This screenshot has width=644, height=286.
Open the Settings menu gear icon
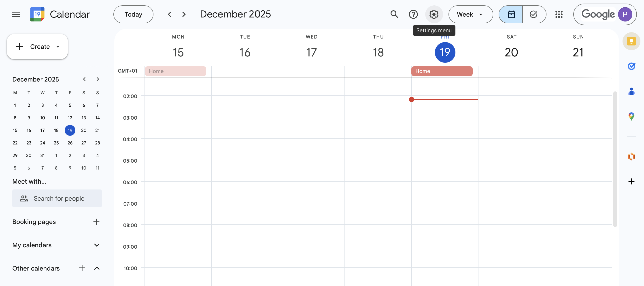click(x=434, y=14)
